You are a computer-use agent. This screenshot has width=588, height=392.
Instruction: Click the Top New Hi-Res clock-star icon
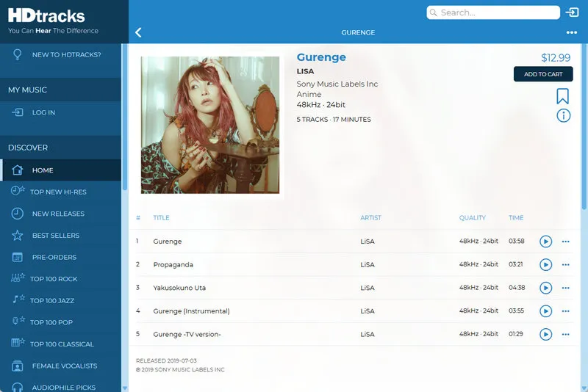click(x=18, y=191)
